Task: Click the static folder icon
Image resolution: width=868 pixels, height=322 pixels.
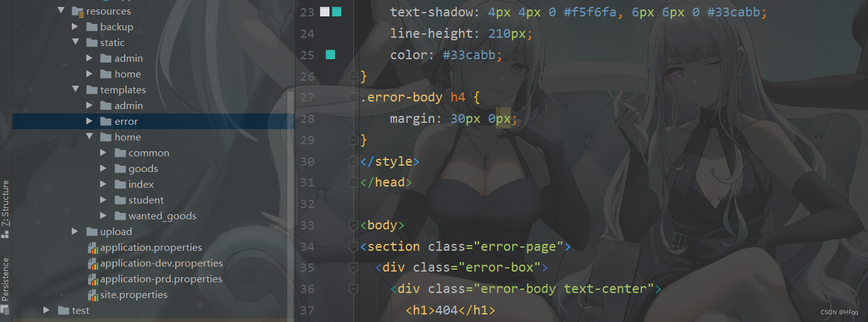Action: coord(92,43)
